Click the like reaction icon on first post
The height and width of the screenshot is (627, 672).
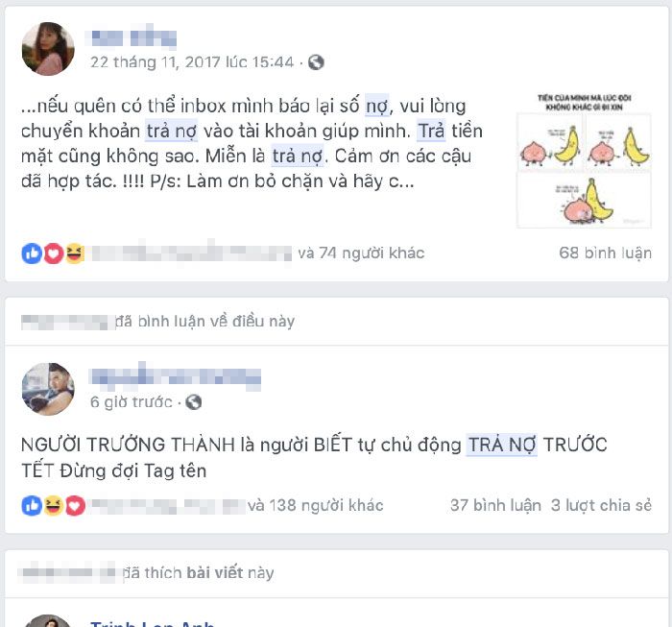pyautogui.click(x=32, y=253)
